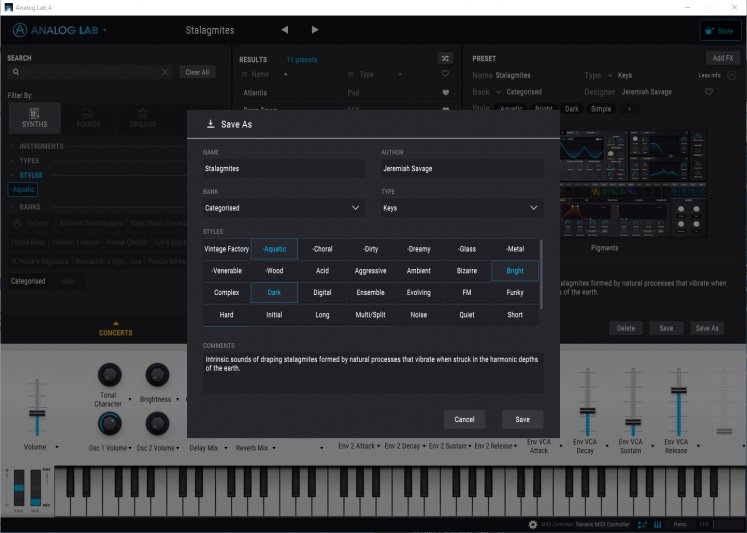
Task: Enable the Multi/Split style tag
Action: (x=370, y=314)
